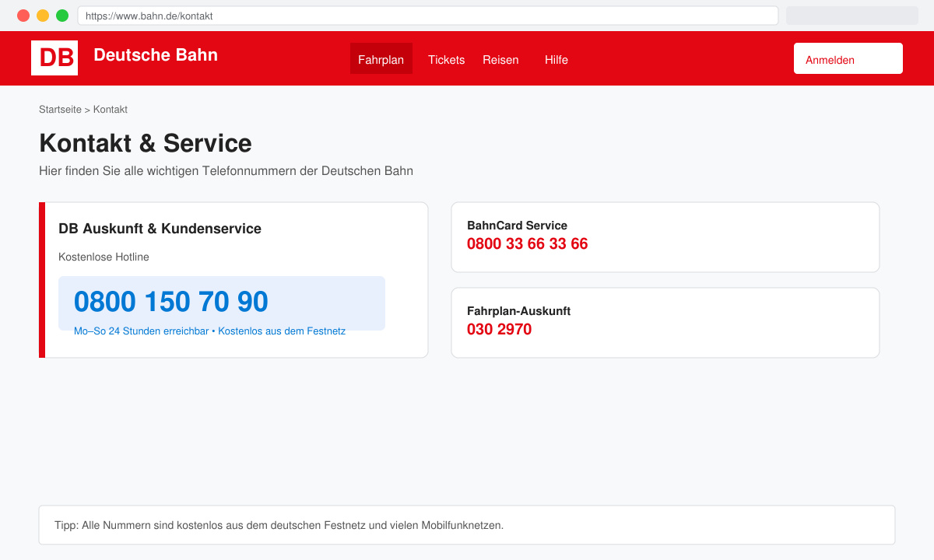Click Fahrplan-Auskunft number 030 2970
The image size is (934, 560).
(x=499, y=329)
